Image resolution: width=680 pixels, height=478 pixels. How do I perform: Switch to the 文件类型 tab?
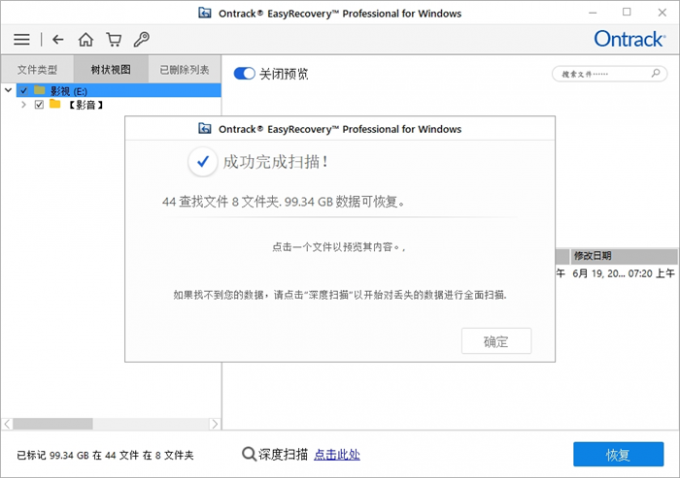click(37, 70)
